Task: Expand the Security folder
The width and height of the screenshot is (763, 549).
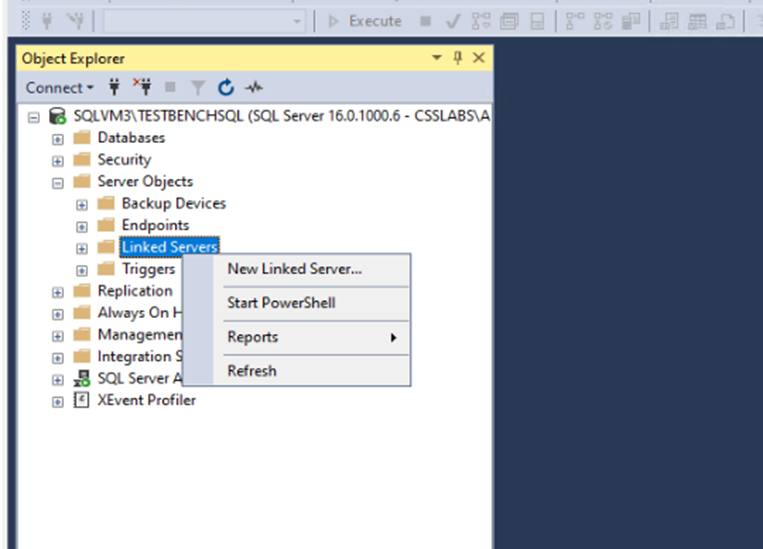Action: [x=57, y=161]
